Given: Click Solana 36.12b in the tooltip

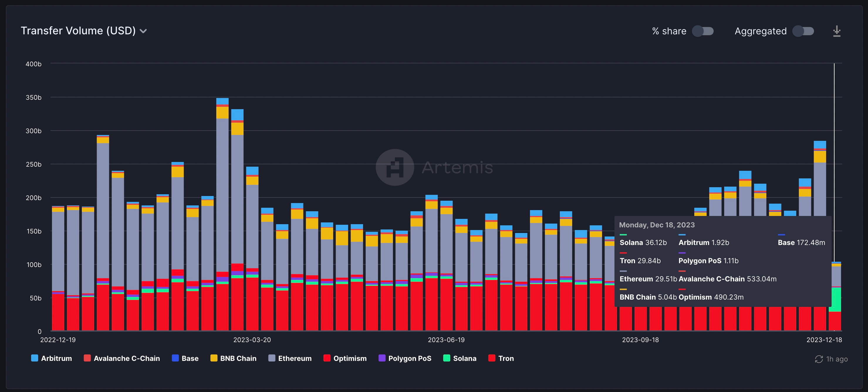Looking at the screenshot, I should click(x=643, y=243).
